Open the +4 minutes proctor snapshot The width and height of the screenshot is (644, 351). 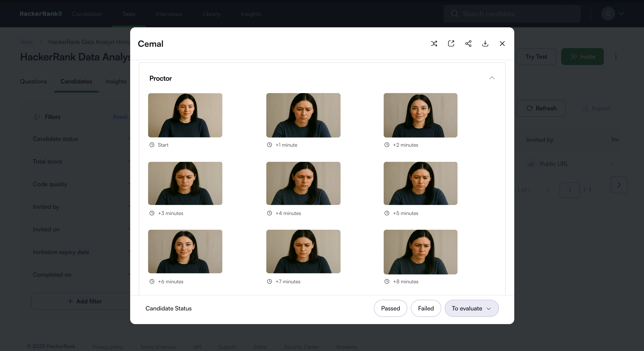[303, 183]
